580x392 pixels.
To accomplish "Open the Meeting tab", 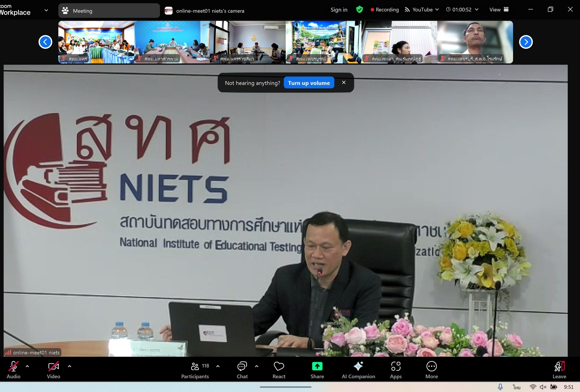I will pyautogui.click(x=109, y=10).
